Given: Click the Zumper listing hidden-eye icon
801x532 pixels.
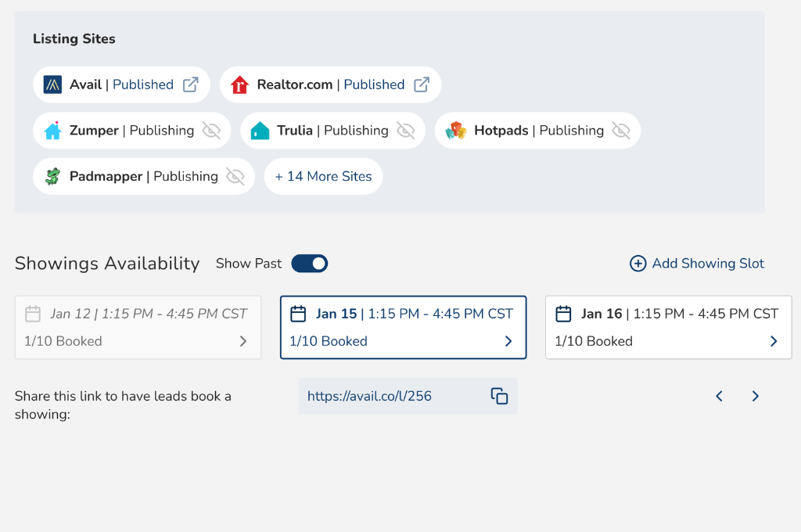Looking at the screenshot, I should tap(212, 131).
